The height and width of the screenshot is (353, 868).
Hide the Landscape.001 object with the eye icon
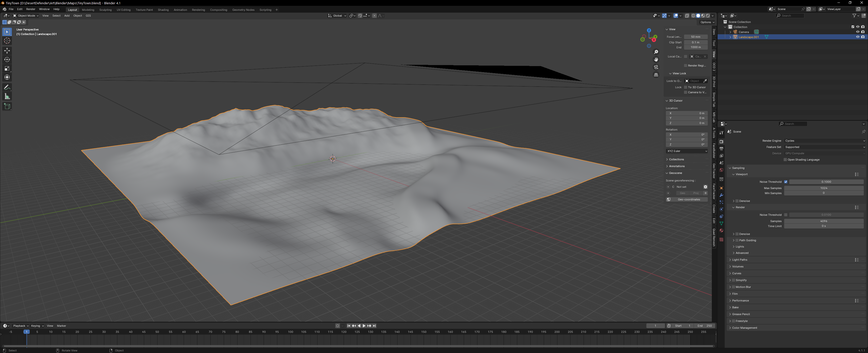click(x=858, y=37)
